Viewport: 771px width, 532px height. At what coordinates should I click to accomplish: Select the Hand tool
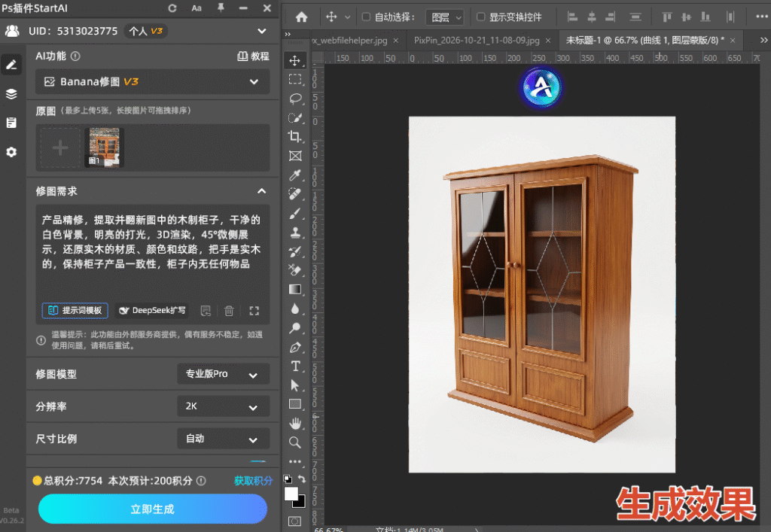pos(295,424)
